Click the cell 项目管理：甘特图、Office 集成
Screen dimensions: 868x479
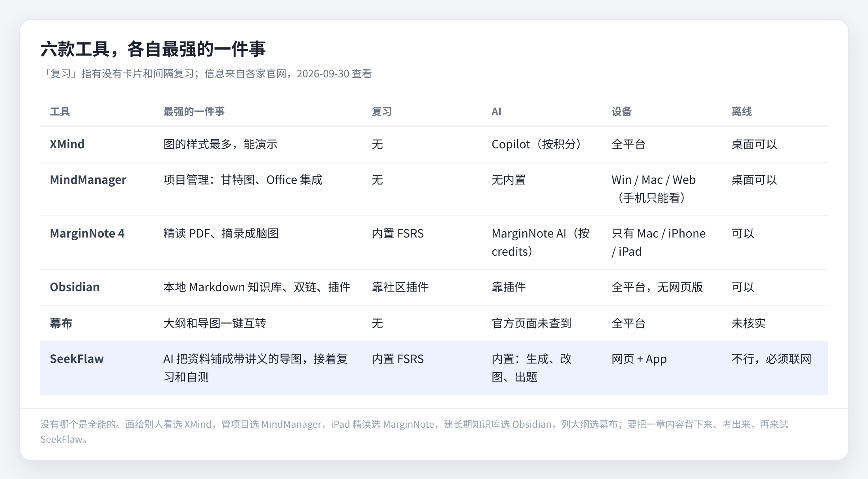click(x=243, y=180)
